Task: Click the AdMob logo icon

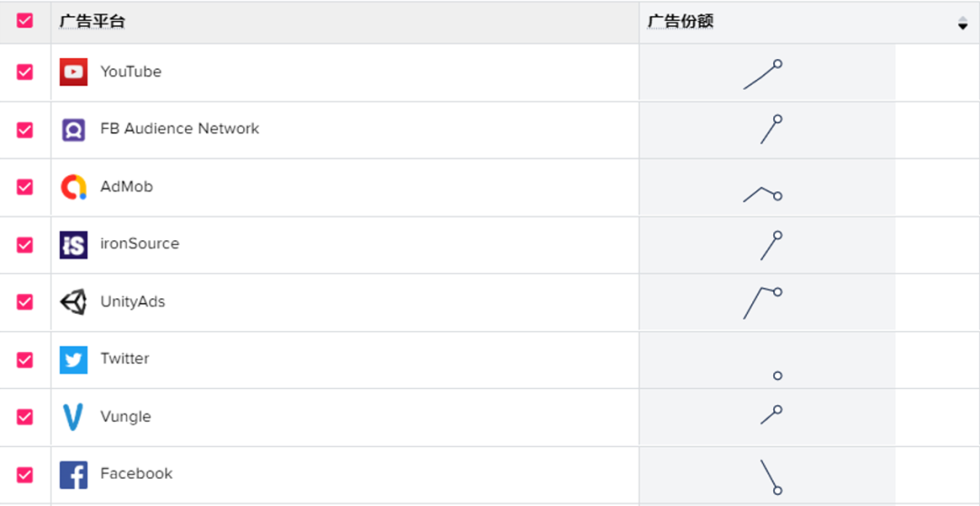Action: click(x=73, y=187)
